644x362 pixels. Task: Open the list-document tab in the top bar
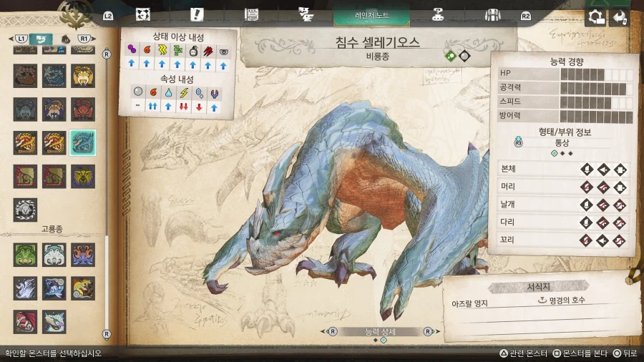(251, 14)
